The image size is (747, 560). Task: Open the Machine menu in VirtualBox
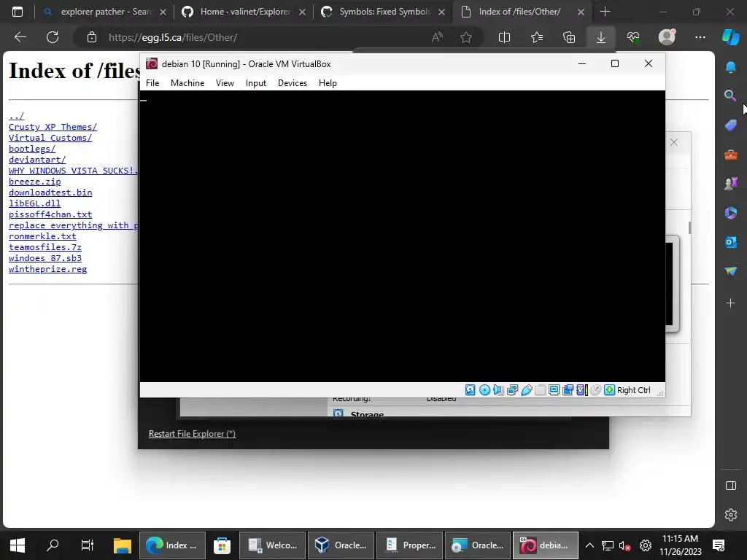tap(187, 83)
